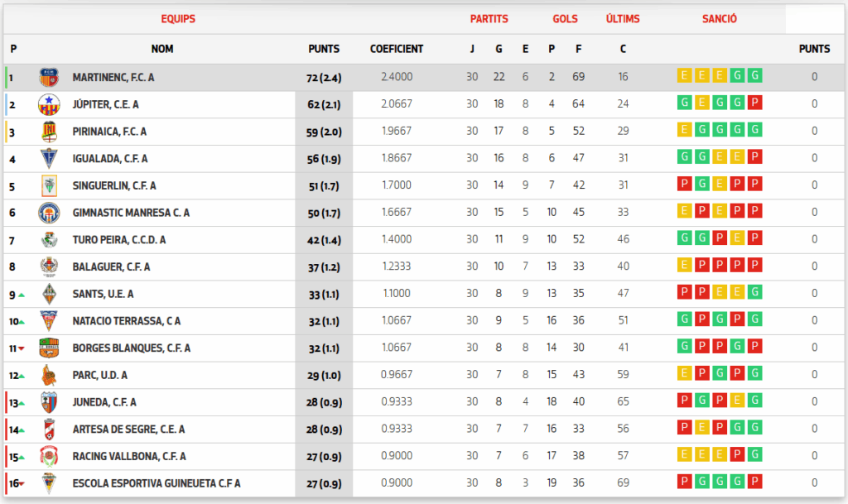
Task: Click the Martinenc F.C. A club crest
Action: coord(49,78)
